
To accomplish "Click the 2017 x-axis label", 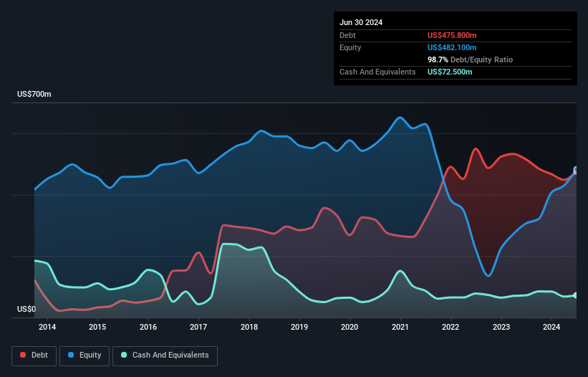I will [198, 327].
